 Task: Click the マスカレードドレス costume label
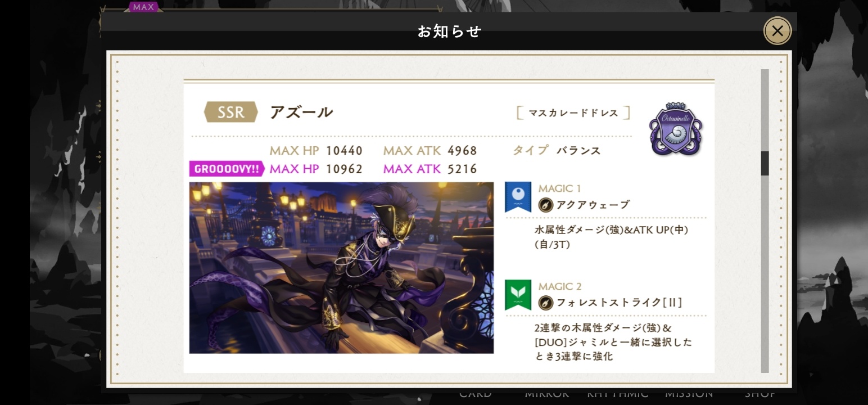573,113
